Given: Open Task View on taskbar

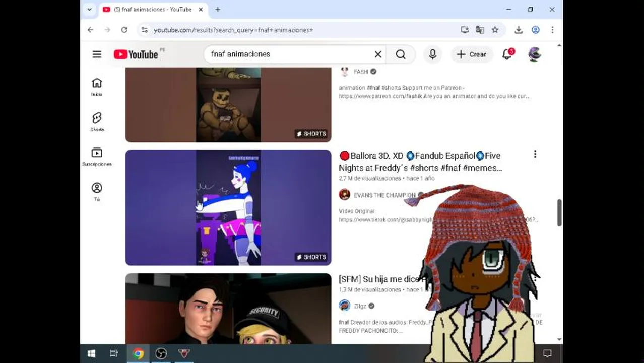Looking at the screenshot, I should click(x=114, y=353).
